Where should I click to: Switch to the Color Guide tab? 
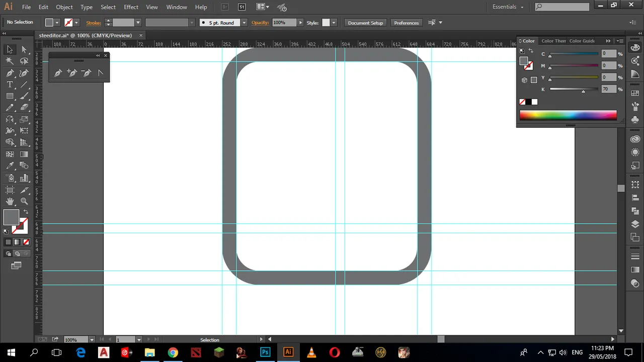pos(582,41)
